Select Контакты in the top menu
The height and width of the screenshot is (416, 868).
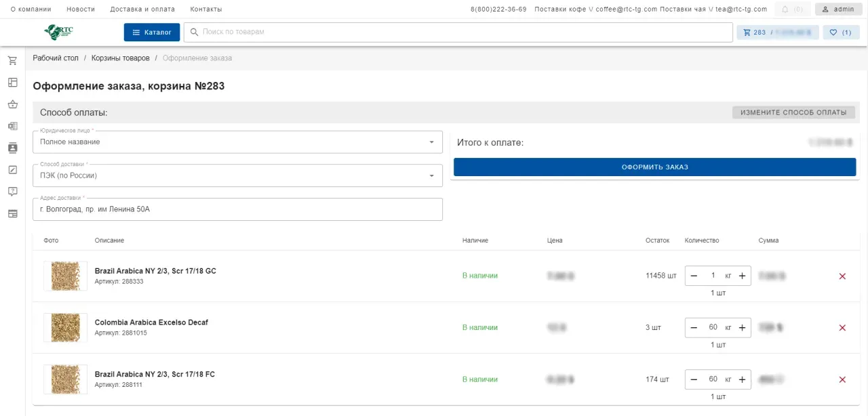(205, 9)
